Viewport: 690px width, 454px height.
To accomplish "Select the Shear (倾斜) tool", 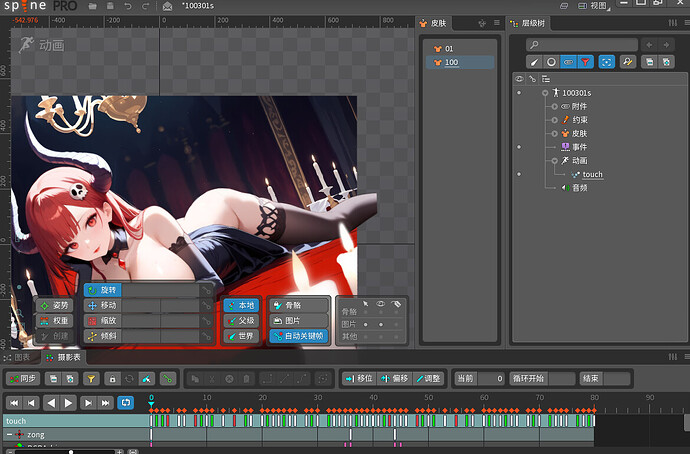I will 103,336.
